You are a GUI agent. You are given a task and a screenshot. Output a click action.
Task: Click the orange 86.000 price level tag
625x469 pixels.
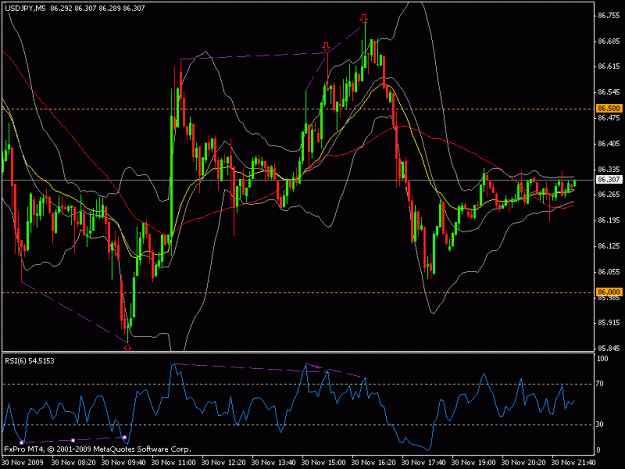point(609,292)
